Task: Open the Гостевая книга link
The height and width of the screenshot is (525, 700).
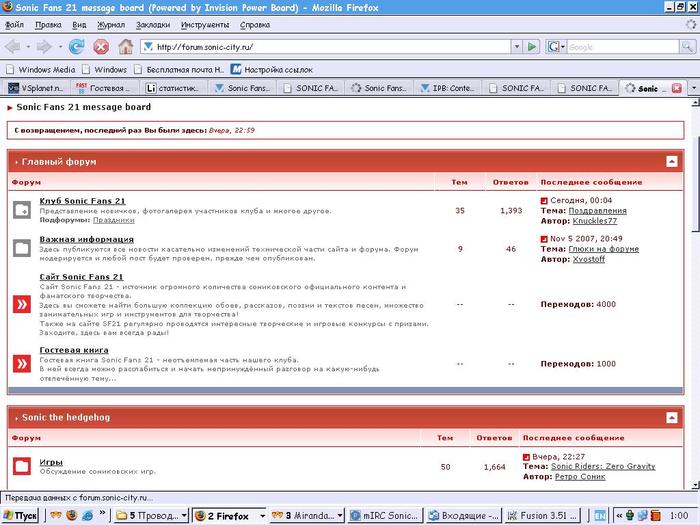Action: click(74, 350)
